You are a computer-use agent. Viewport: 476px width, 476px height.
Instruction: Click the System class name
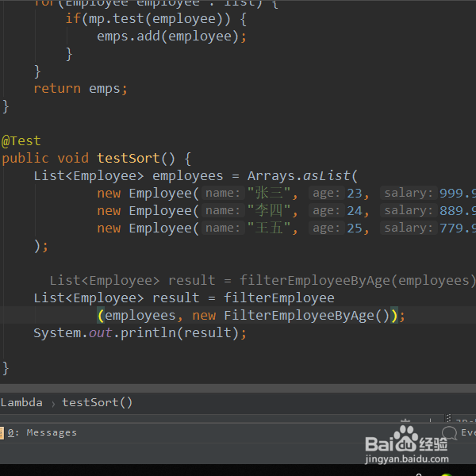tap(57, 333)
